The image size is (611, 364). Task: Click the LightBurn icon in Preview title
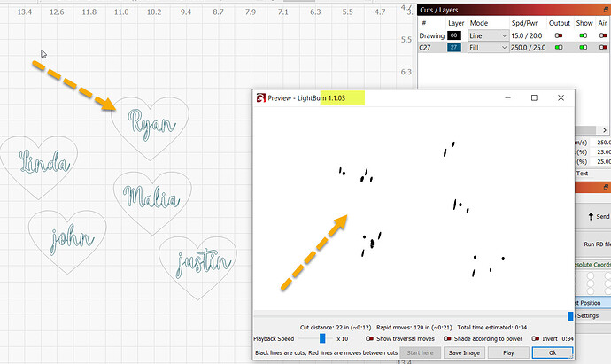coord(260,97)
